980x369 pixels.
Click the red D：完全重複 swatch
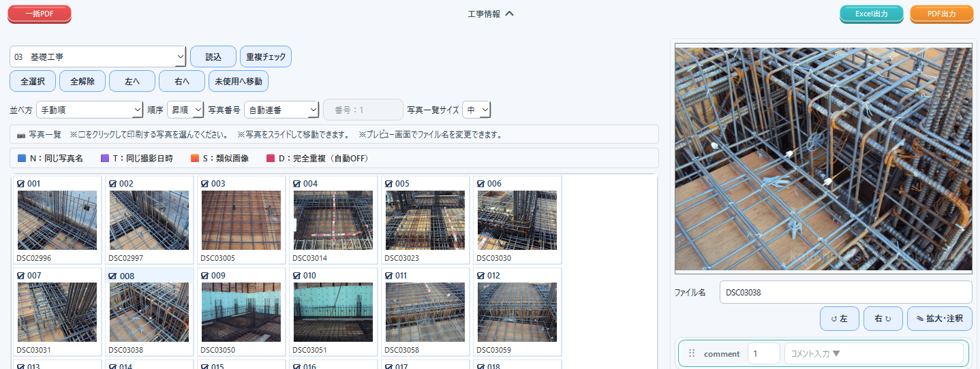(271, 158)
